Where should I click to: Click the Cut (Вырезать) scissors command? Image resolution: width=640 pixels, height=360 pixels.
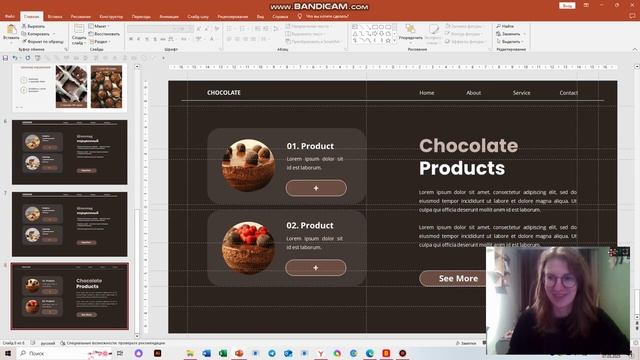coord(33,26)
